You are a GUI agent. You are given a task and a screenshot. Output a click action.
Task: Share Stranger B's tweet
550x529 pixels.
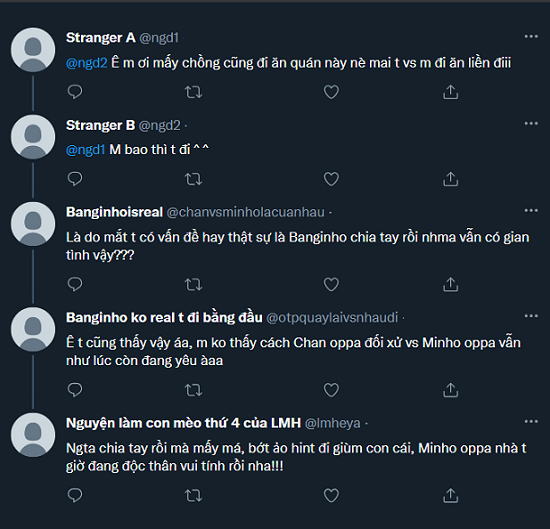[450, 179]
